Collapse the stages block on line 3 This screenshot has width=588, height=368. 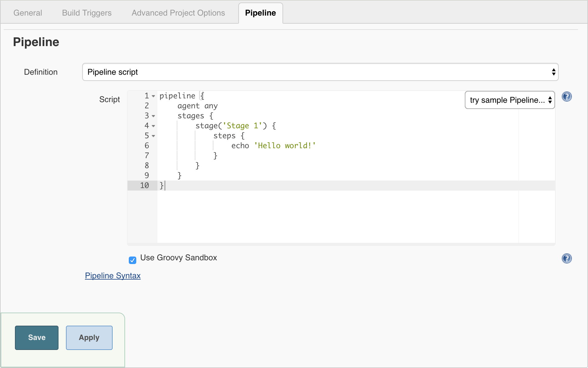click(x=153, y=116)
